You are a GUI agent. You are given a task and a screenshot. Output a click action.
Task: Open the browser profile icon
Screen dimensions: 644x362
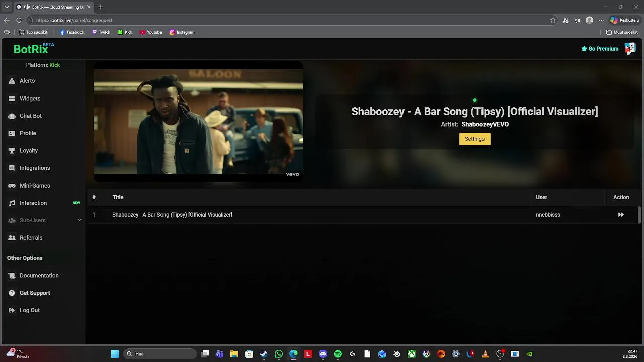click(589, 20)
